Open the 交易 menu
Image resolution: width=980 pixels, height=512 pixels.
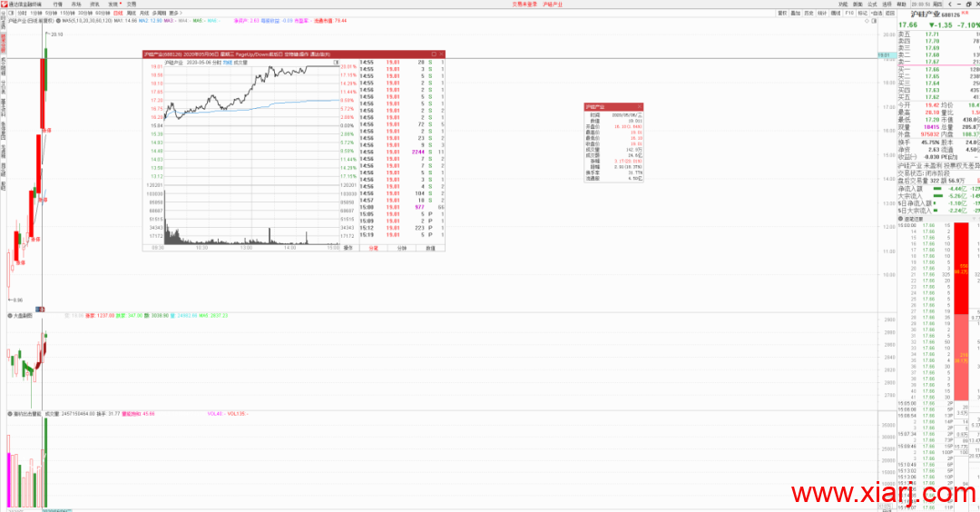point(132,4)
